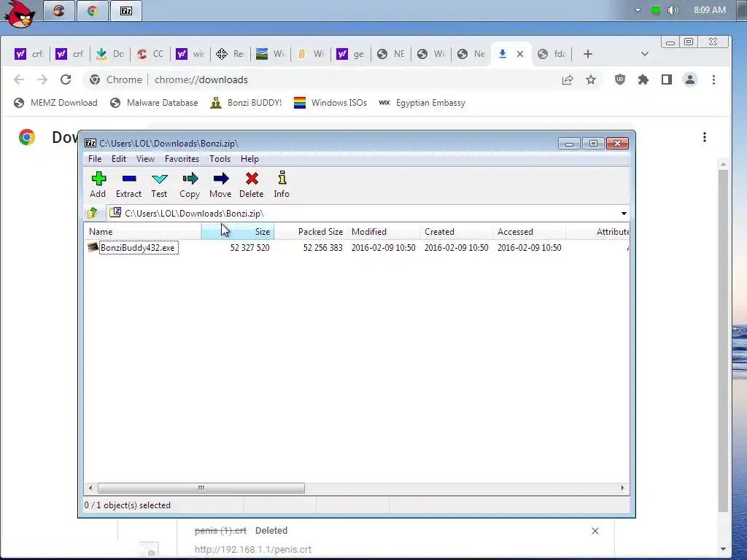This screenshot has height=560, width=747.
Task: Click BonziBuddy432.exe file icon
Action: (x=93, y=247)
